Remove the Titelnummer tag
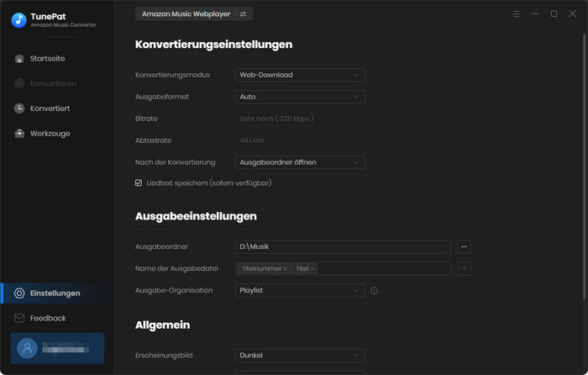 pyautogui.click(x=285, y=269)
